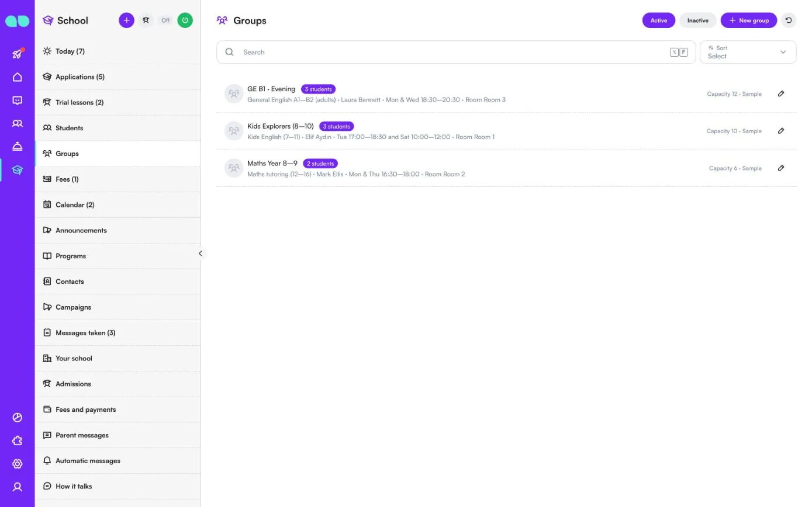Click the purple plus button beside School

(x=126, y=20)
